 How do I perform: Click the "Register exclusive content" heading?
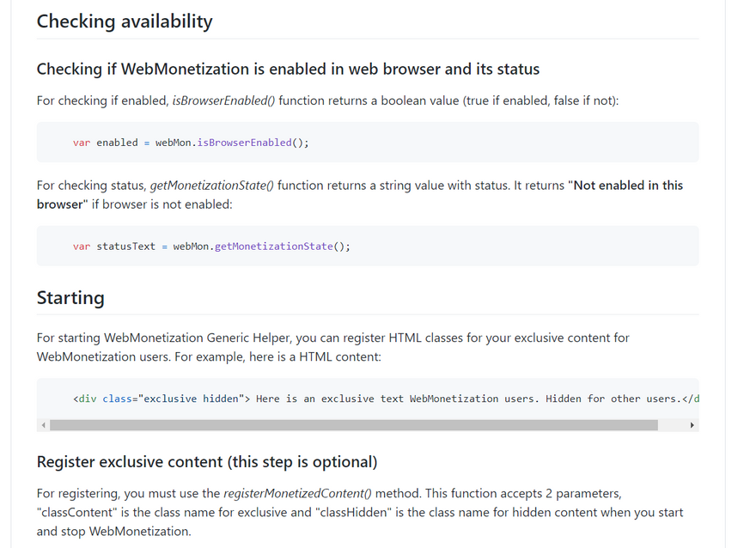click(207, 462)
